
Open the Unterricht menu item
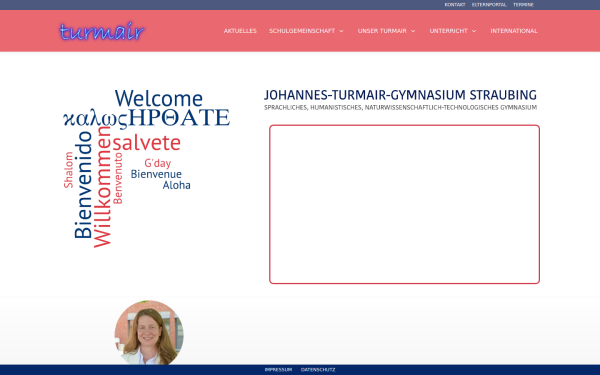pos(448,31)
